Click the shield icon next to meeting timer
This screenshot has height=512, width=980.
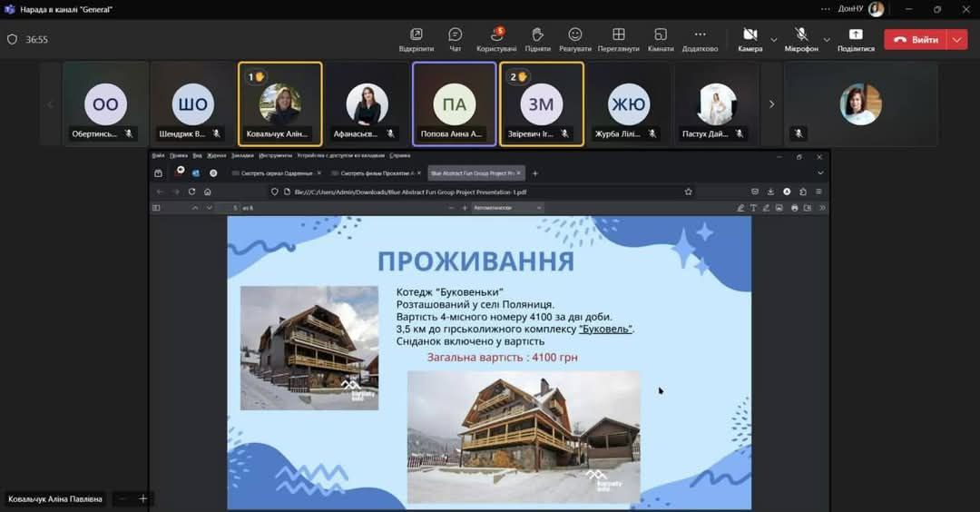(12, 39)
